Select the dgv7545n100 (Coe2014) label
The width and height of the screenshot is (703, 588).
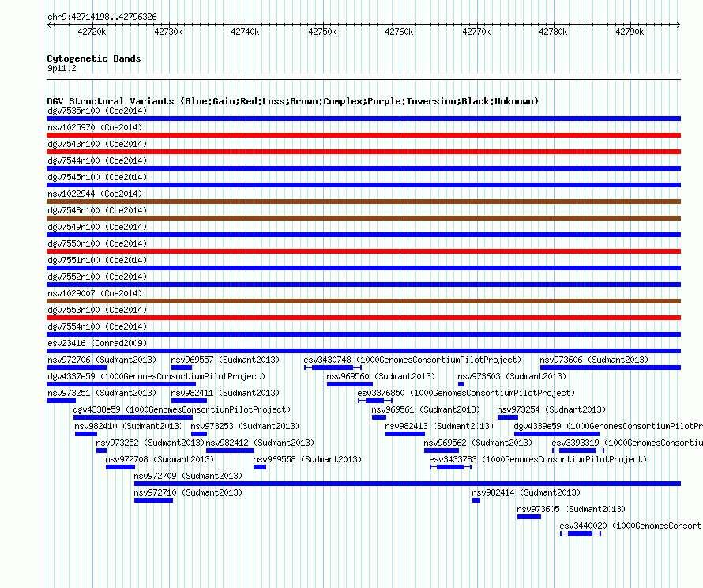pos(97,177)
